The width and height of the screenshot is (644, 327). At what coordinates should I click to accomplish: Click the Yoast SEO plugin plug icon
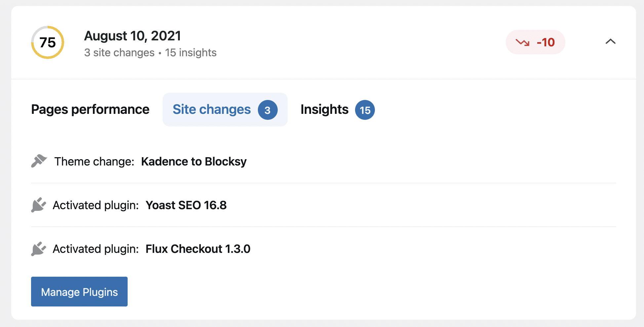(39, 205)
